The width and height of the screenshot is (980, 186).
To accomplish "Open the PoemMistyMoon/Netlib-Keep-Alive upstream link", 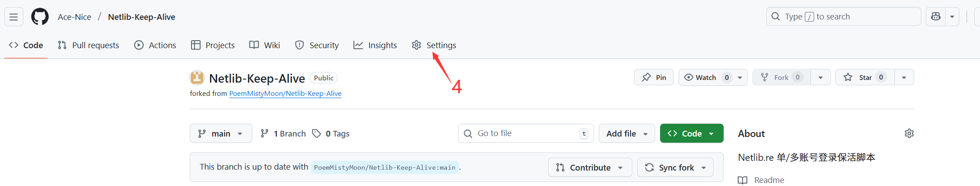I will point(285,94).
